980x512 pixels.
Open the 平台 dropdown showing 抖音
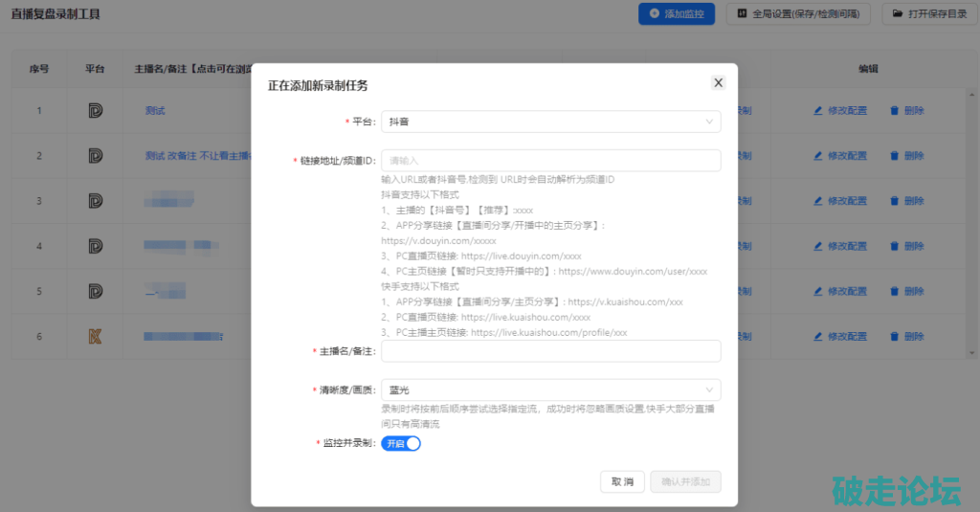[549, 122]
